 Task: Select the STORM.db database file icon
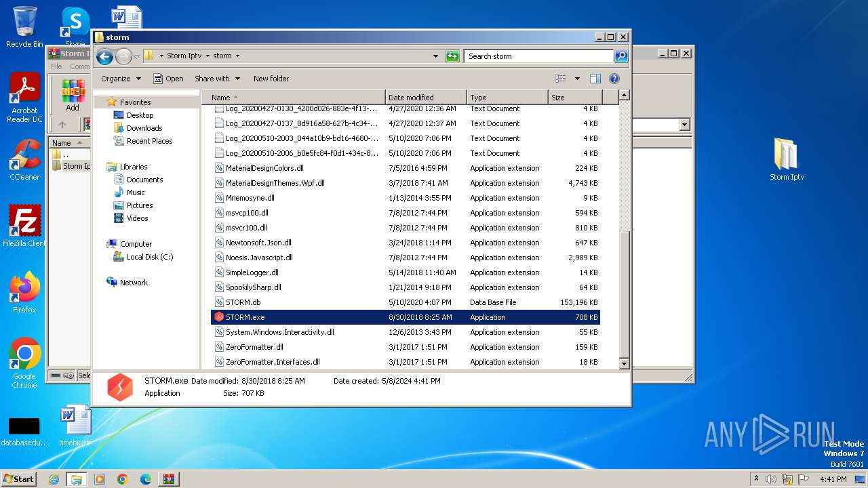pos(219,302)
